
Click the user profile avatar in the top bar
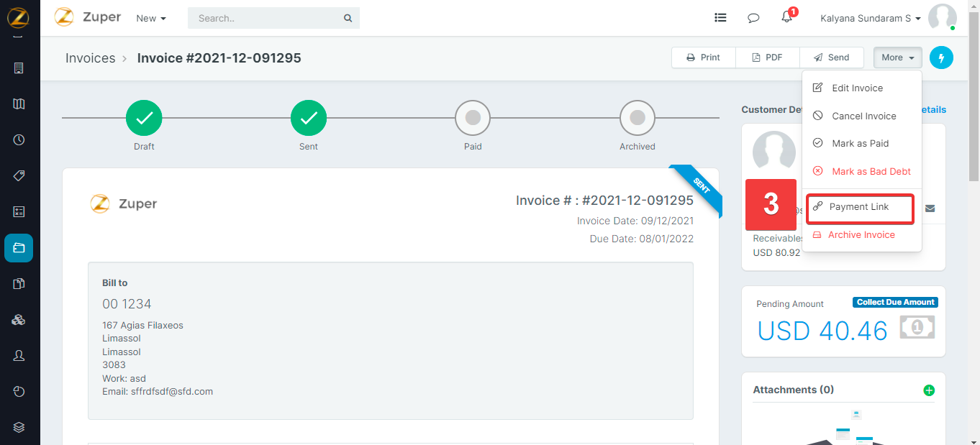(x=943, y=17)
